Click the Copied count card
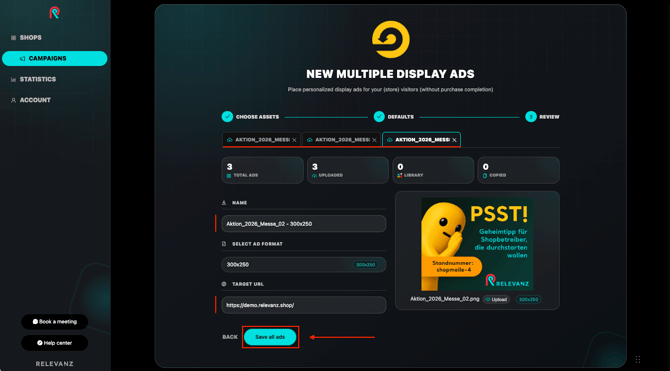Image resolution: width=670 pixels, height=371 pixels. [518, 170]
